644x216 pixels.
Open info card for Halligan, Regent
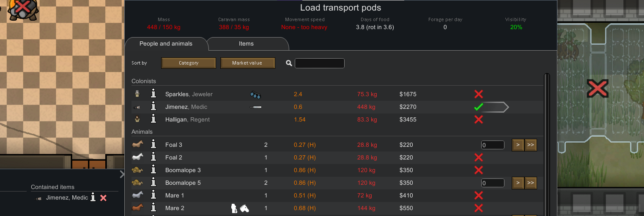tap(153, 119)
